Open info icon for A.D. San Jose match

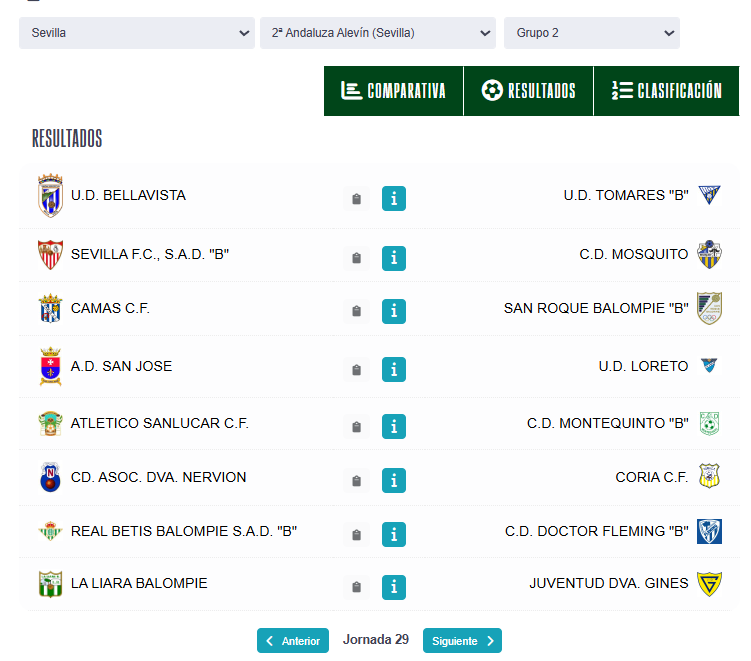pyautogui.click(x=394, y=369)
